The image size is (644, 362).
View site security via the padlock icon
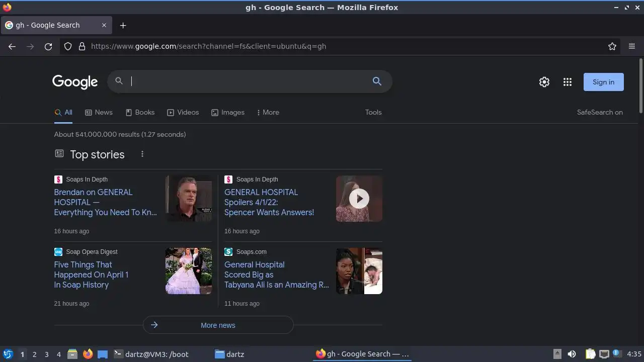tap(82, 46)
